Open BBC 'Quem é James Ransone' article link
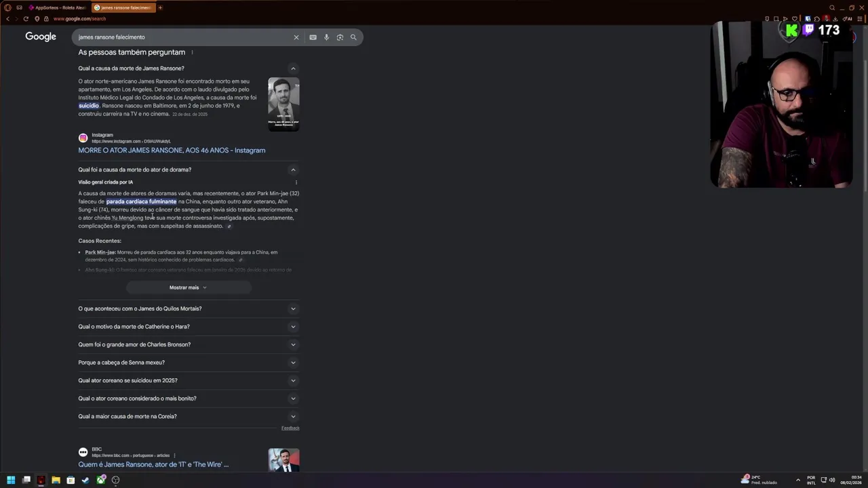This screenshot has width=868, height=488. [x=153, y=464]
